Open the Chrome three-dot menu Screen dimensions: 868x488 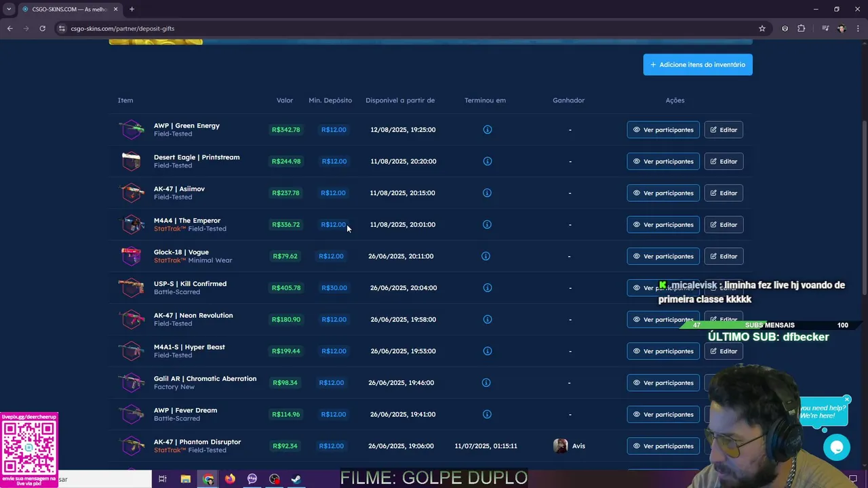tap(858, 28)
